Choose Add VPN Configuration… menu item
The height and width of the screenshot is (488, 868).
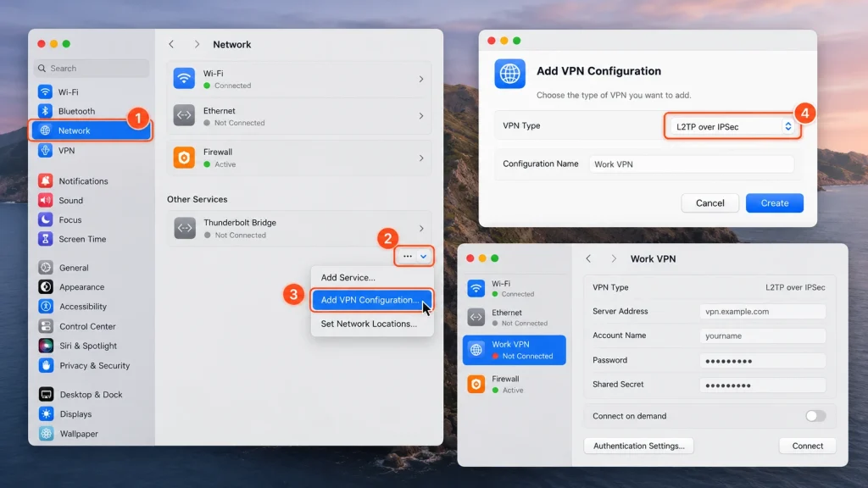(372, 300)
